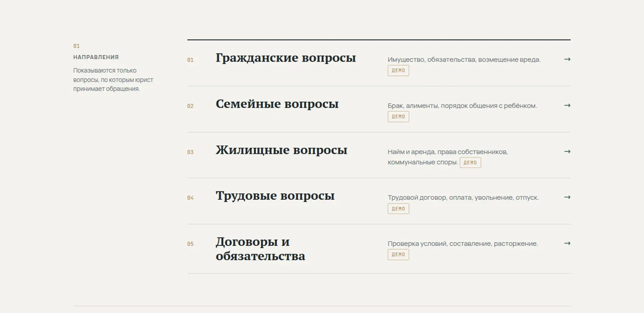Click the НАПРАВЛЕНИЯ section label

tap(96, 57)
